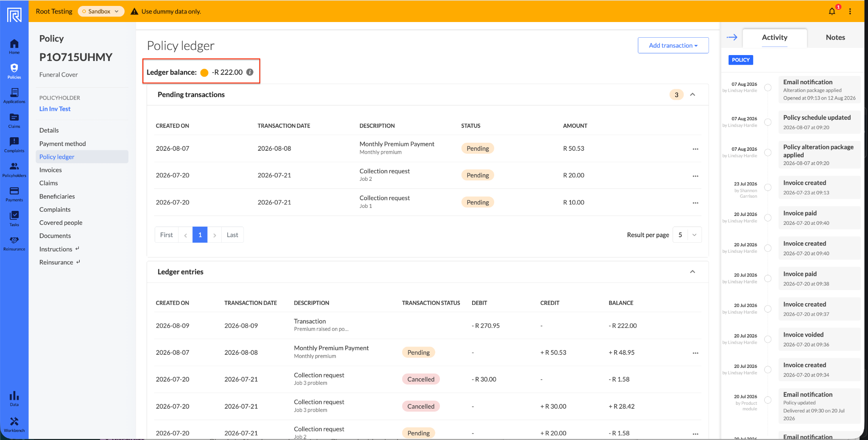The image size is (868, 440).
Task: Click policy number P1O715UHMY
Action: point(76,57)
